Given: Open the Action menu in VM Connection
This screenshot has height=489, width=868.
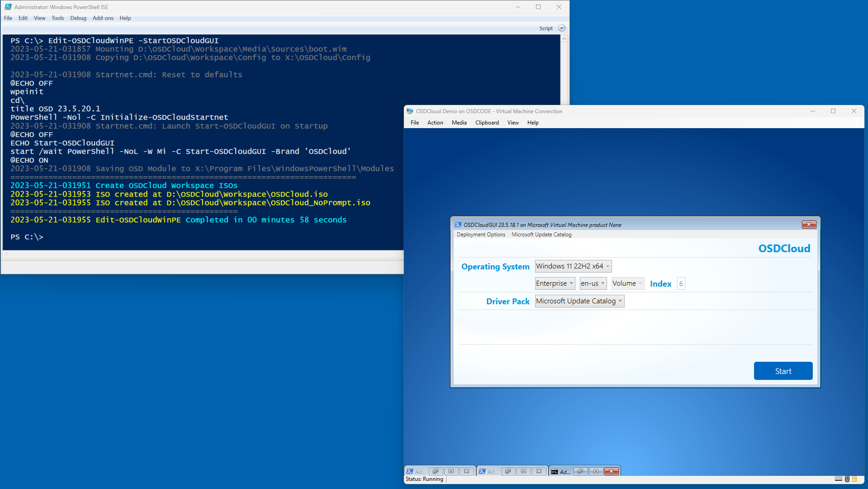Looking at the screenshot, I should click(435, 123).
